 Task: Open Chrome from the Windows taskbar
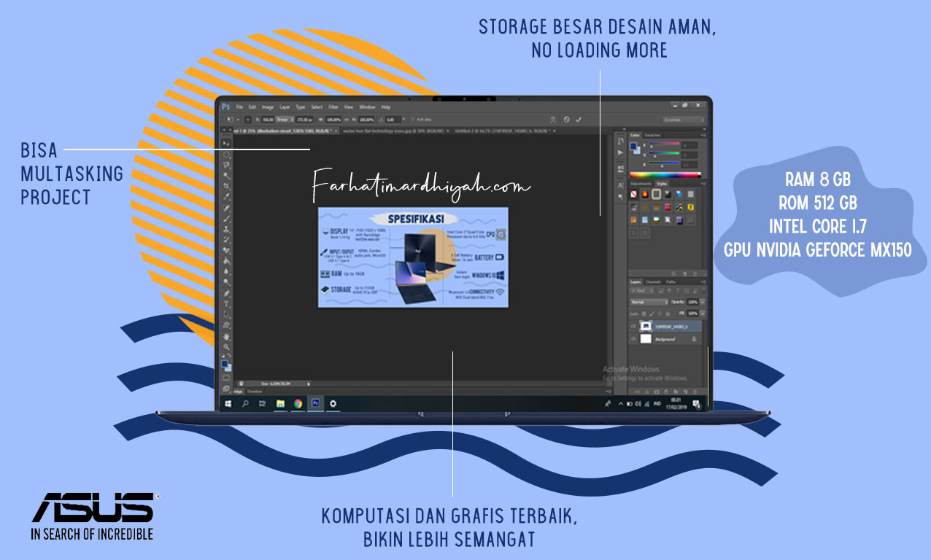pyautogui.click(x=298, y=403)
